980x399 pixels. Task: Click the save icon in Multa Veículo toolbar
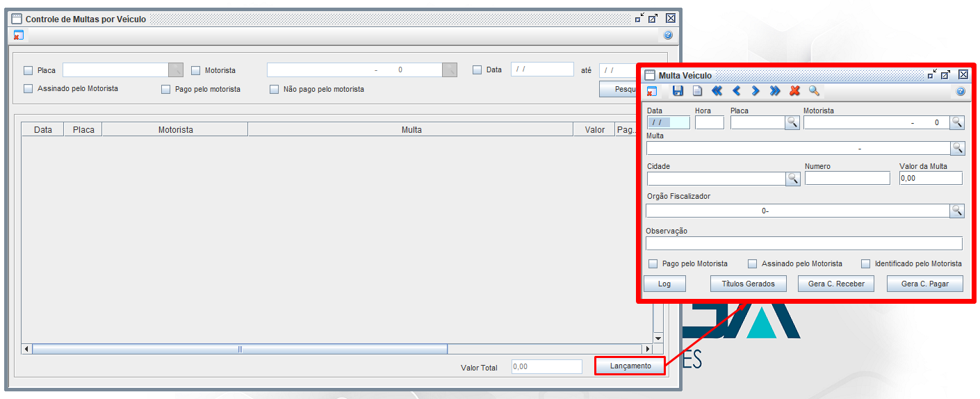click(x=678, y=91)
